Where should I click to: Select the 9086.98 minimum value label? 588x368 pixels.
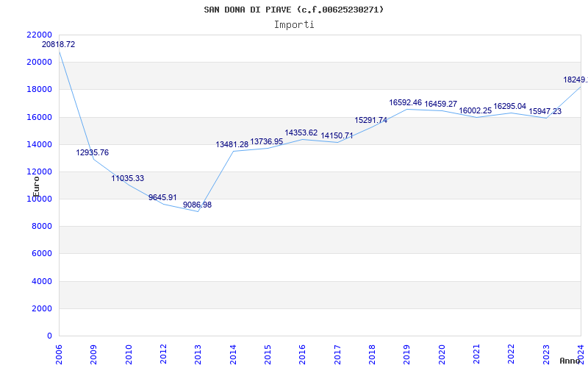tap(197, 205)
